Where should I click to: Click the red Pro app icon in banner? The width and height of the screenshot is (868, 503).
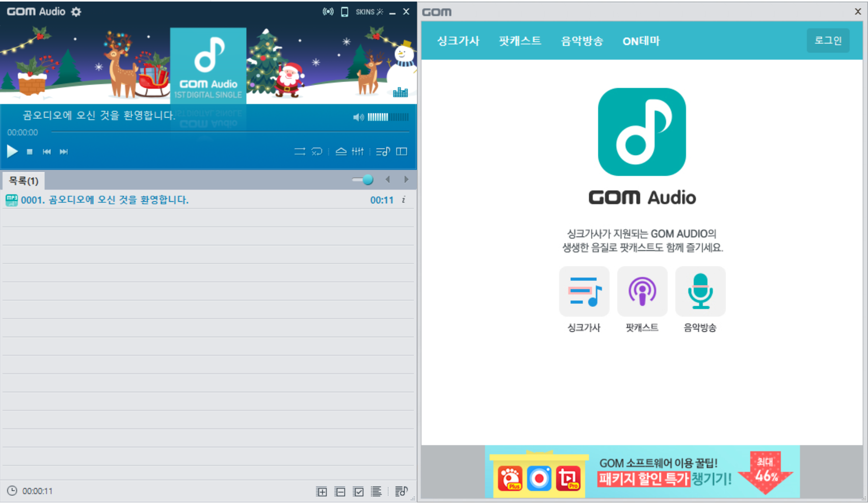(568, 479)
